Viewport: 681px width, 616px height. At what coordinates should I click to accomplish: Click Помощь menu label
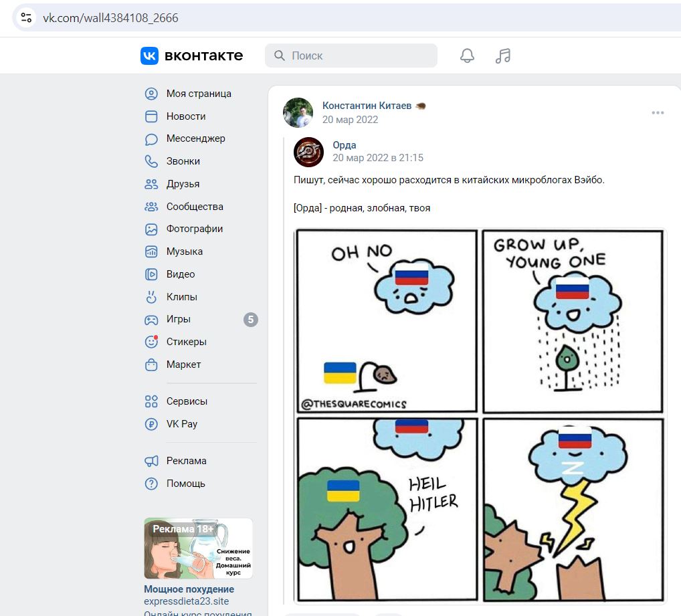point(186,484)
